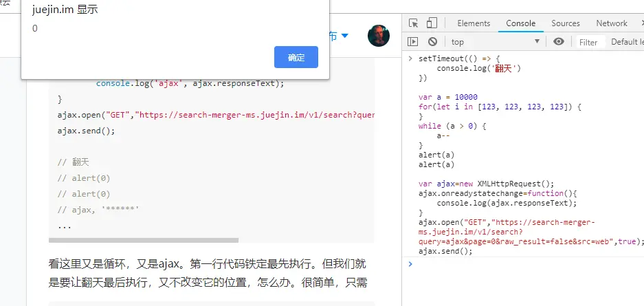The image size is (644, 306).
Task: Open the Sources tab
Action: point(566,23)
